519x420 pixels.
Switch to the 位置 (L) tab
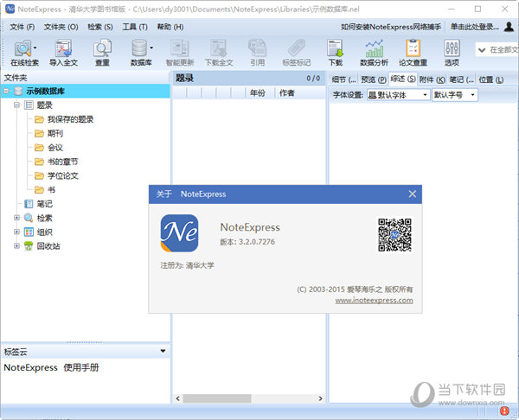[x=491, y=80]
